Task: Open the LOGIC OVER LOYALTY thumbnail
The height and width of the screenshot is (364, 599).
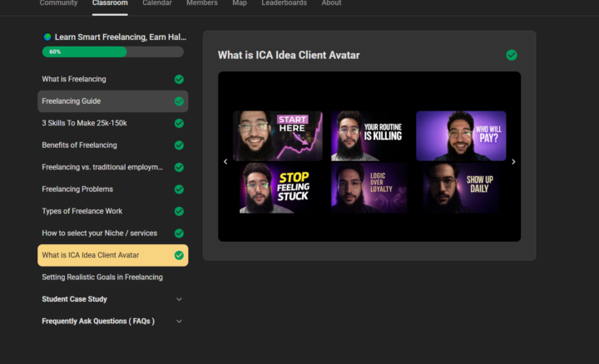Action: tap(369, 188)
